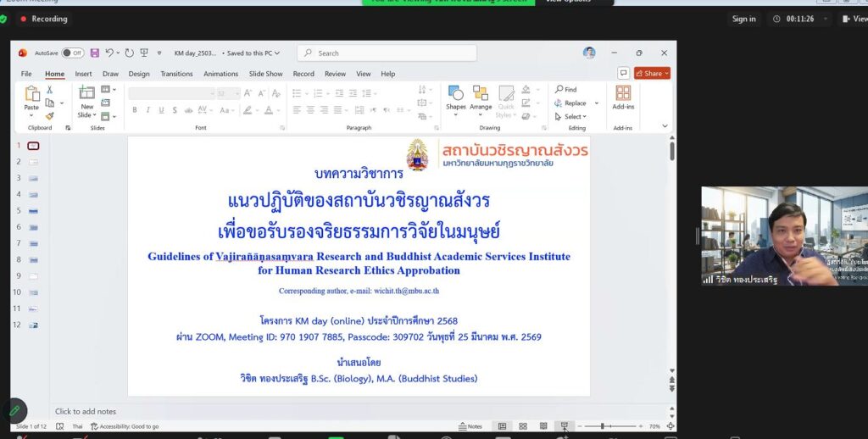Image resolution: width=868 pixels, height=439 pixels.
Task: Open the Shapes gallery
Action: [456, 98]
